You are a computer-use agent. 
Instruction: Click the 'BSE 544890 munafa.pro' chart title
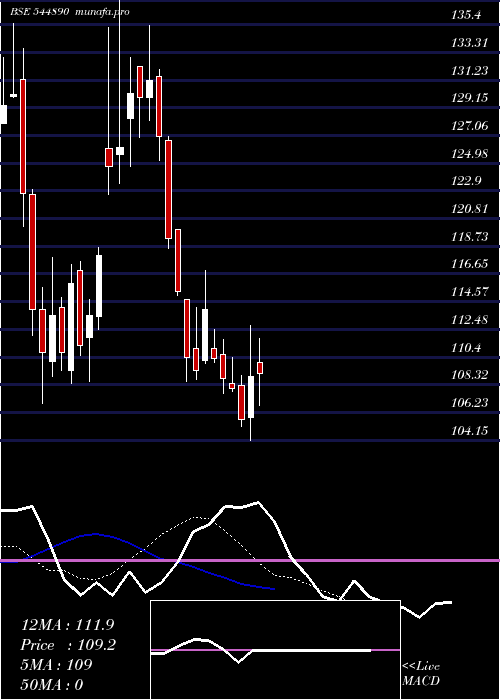pos(70,12)
